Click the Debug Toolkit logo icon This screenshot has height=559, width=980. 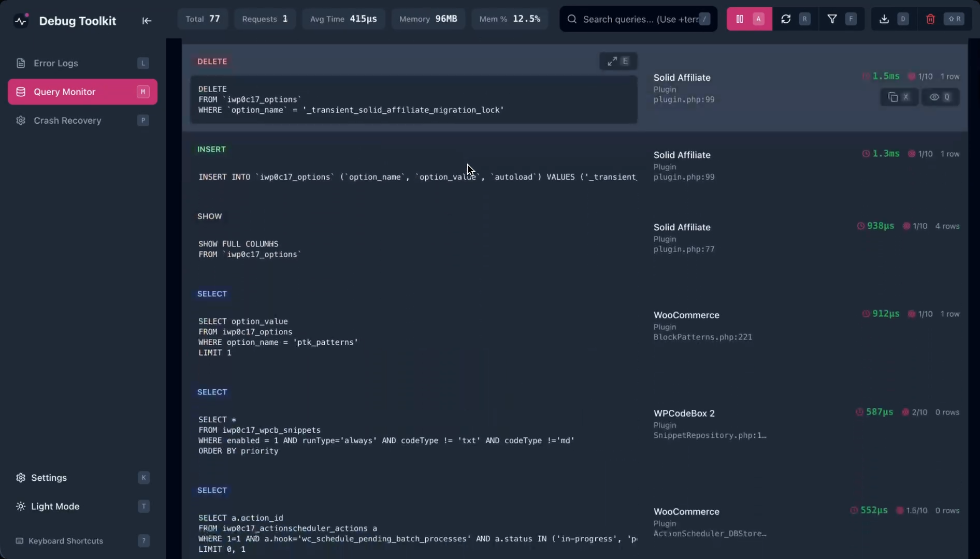[x=21, y=21]
